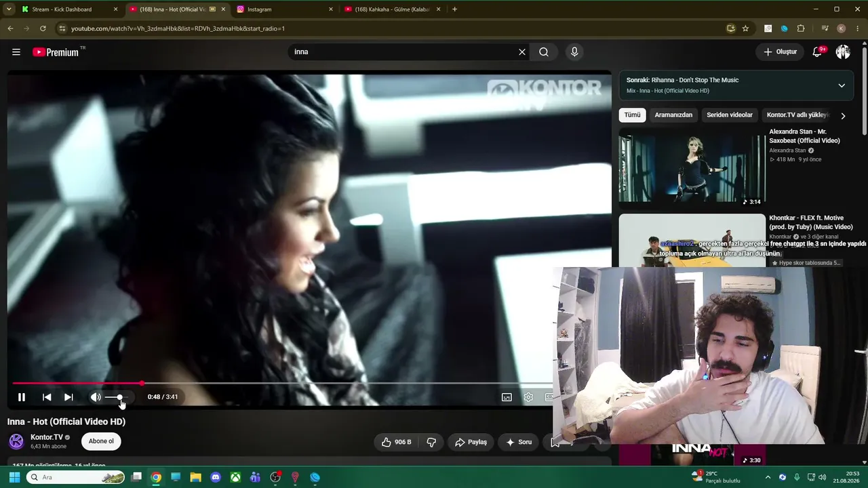
Task: Start voice search with the microphone
Action: 574,52
